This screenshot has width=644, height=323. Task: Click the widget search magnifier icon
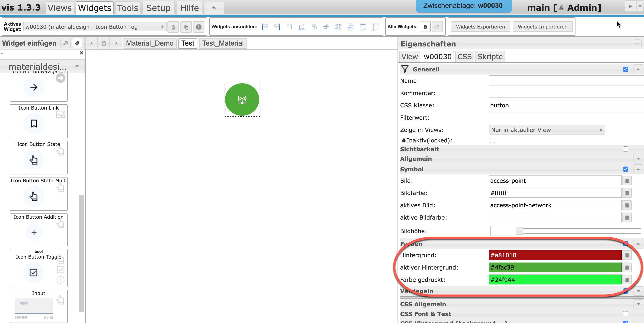click(65, 43)
